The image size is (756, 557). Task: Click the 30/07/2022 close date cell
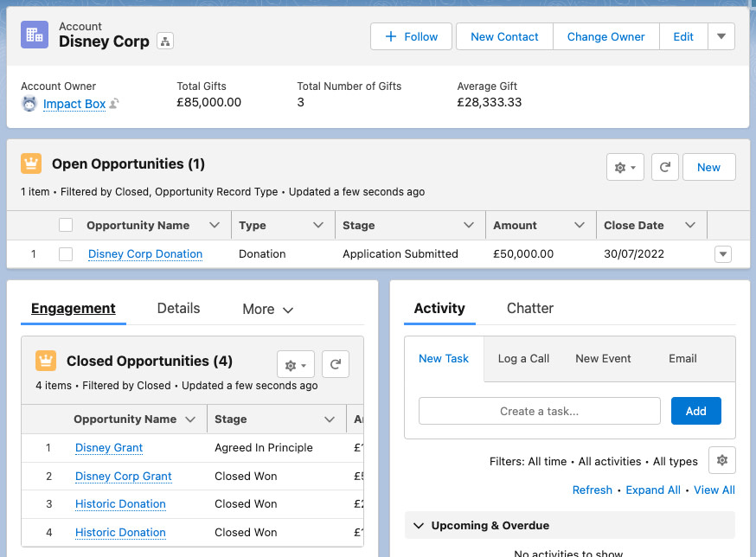[x=634, y=254]
